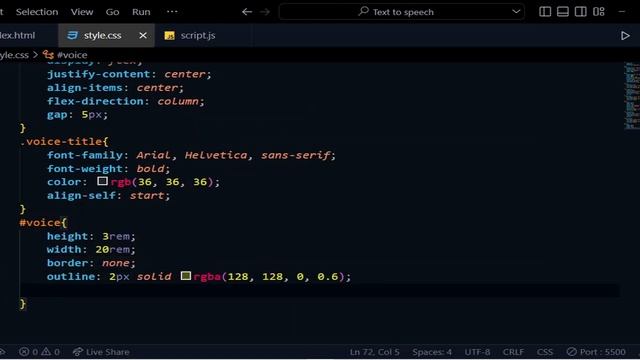This screenshot has height=360, width=640.
Task: Click the run play button in editor toolbar
Action: (625, 36)
